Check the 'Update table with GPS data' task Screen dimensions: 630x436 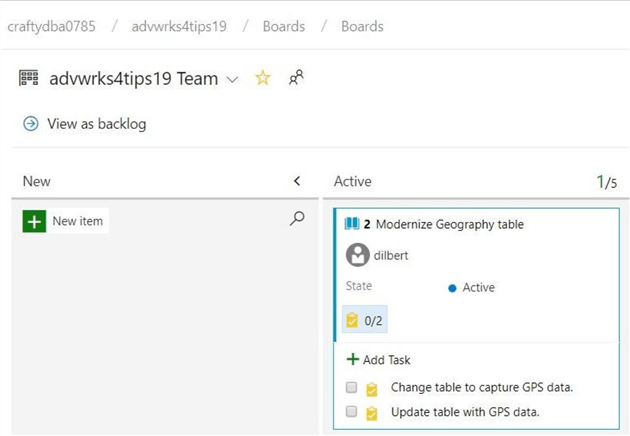click(351, 412)
